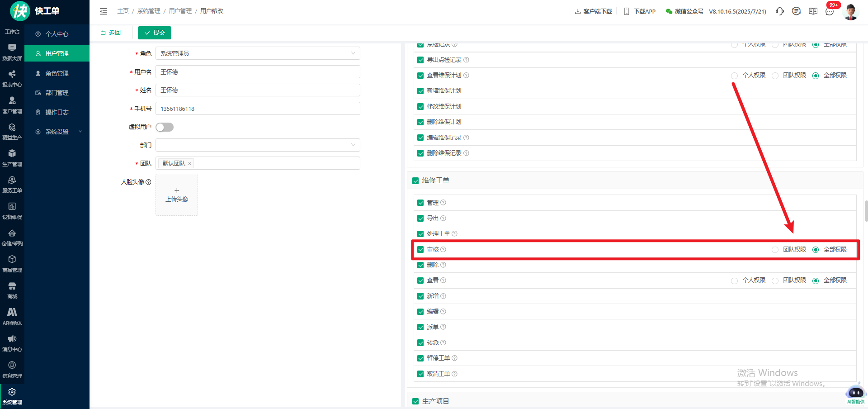Click the green 提交 button
Viewport: 868px width, 409px height.
155,33
